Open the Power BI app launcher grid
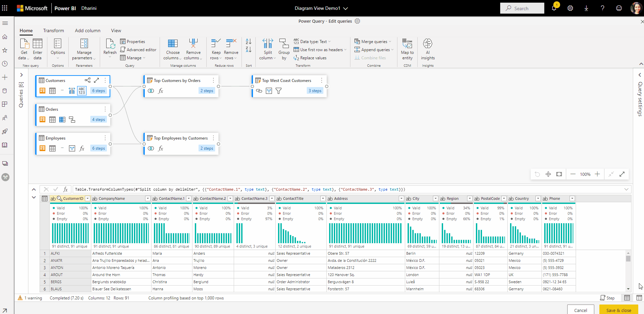This screenshot has height=314, width=644. pos(5,8)
